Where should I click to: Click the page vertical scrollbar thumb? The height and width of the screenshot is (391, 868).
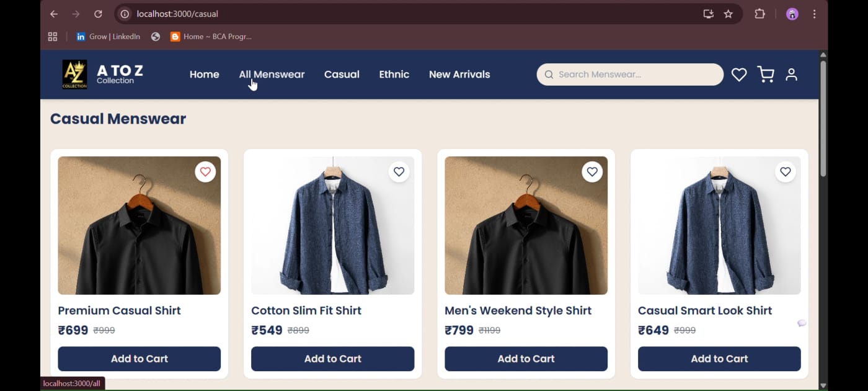coord(823,118)
